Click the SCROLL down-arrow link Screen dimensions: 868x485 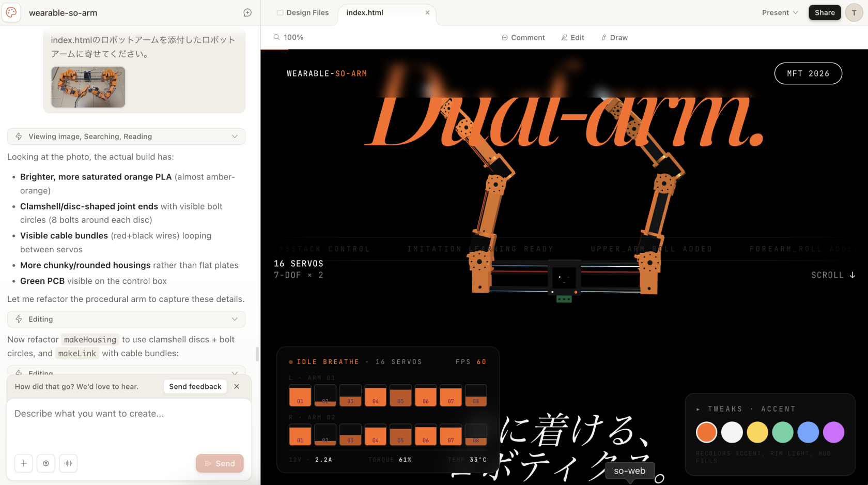coord(833,275)
